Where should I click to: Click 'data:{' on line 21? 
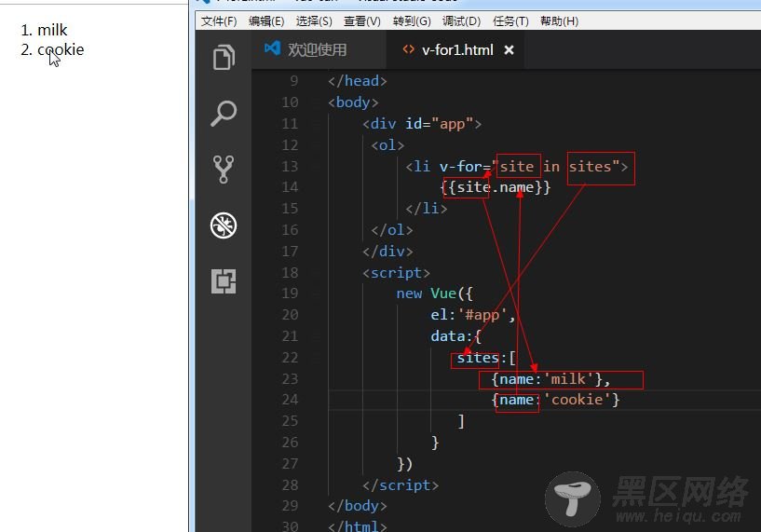[x=455, y=336]
